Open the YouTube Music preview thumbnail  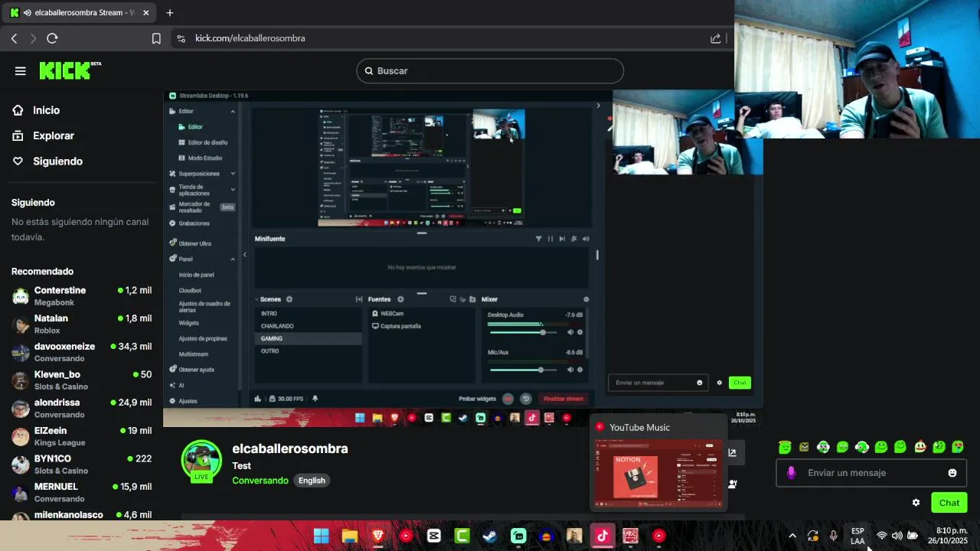pos(658,474)
